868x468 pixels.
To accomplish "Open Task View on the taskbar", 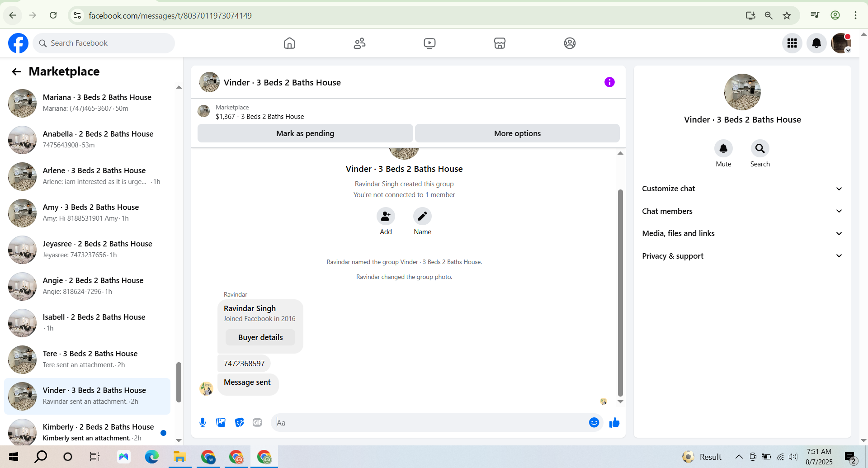I will 94,457.
